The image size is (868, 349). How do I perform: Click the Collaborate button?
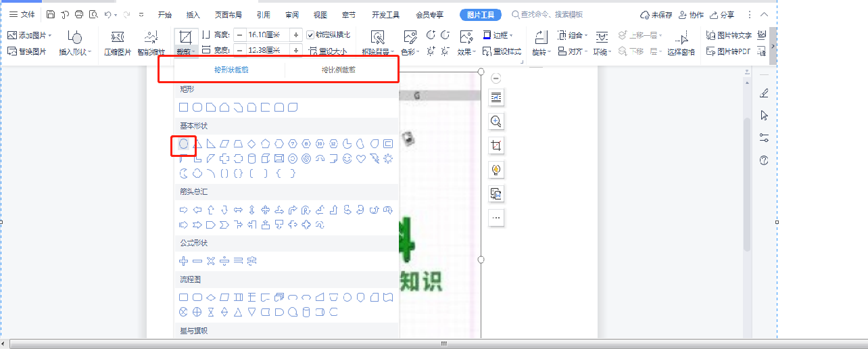(691, 14)
